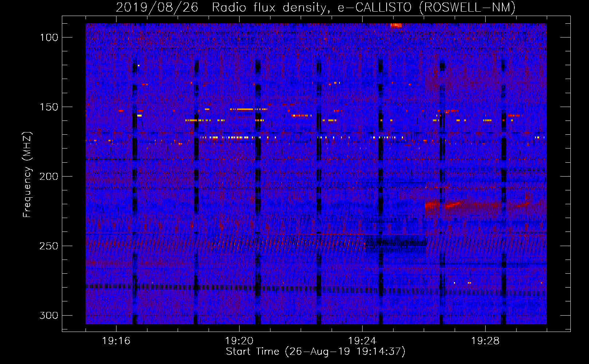The height and width of the screenshot is (364, 589).
Task: Click the plot title with date 2019/08/26
Action: [x=316, y=7]
